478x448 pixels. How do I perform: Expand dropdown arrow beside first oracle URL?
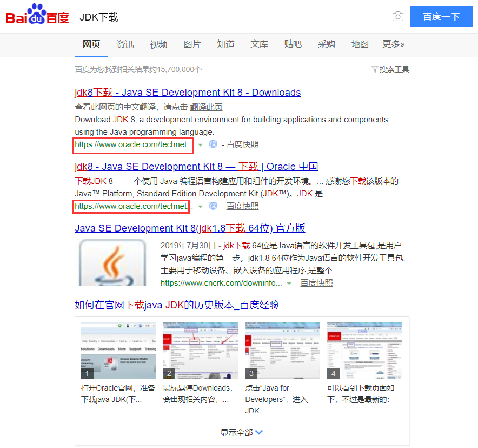(200, 145)
